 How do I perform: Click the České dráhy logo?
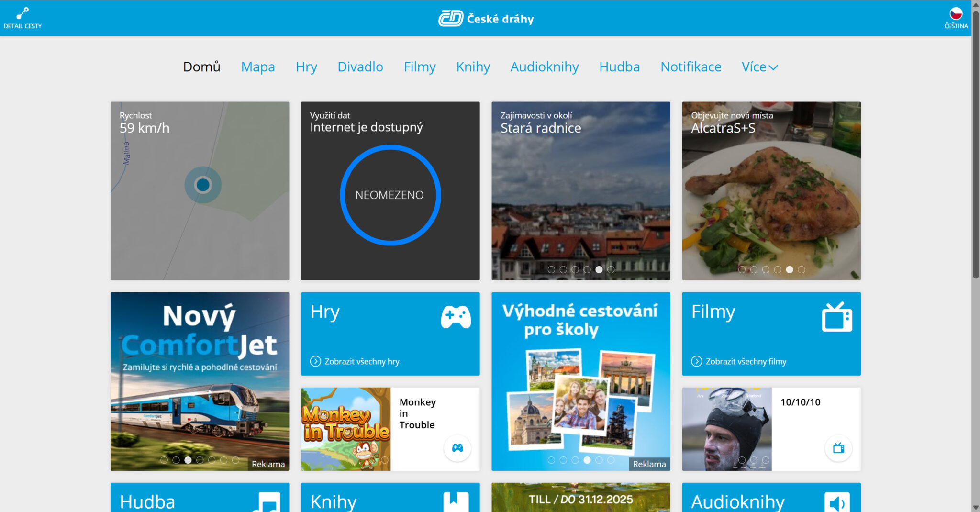coord(486,19)
